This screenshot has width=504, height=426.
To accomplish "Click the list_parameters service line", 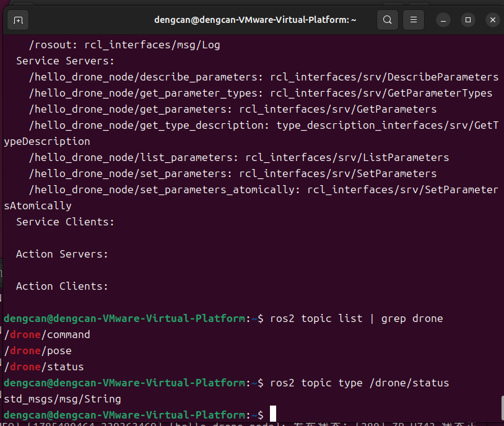I will click(x=239, y=157).
